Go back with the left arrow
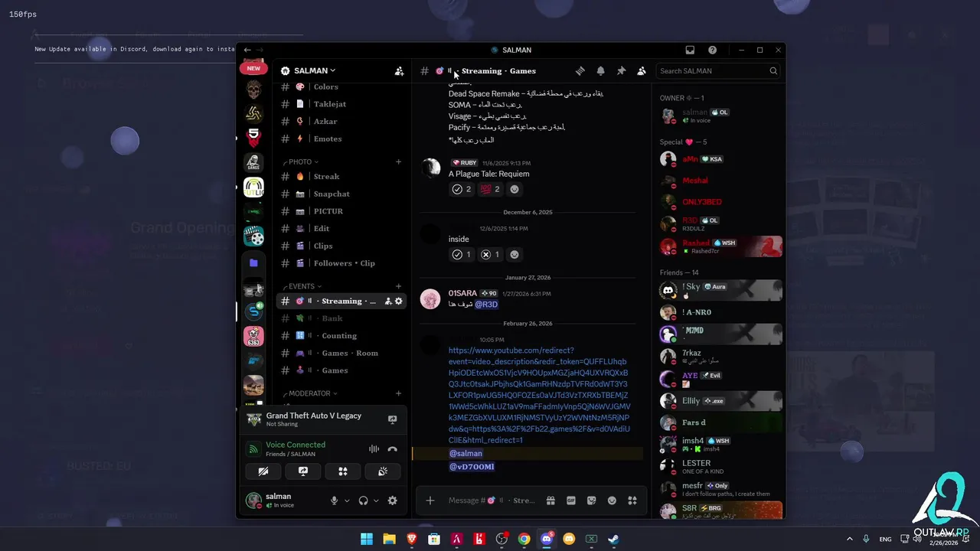 (247, 51)
